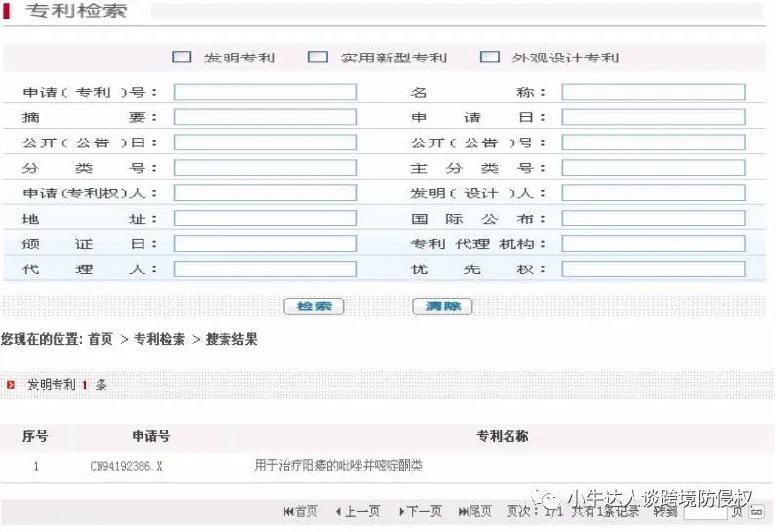Click the 优先权 input field
The image size is (777, 532).
tap(653, 269)
